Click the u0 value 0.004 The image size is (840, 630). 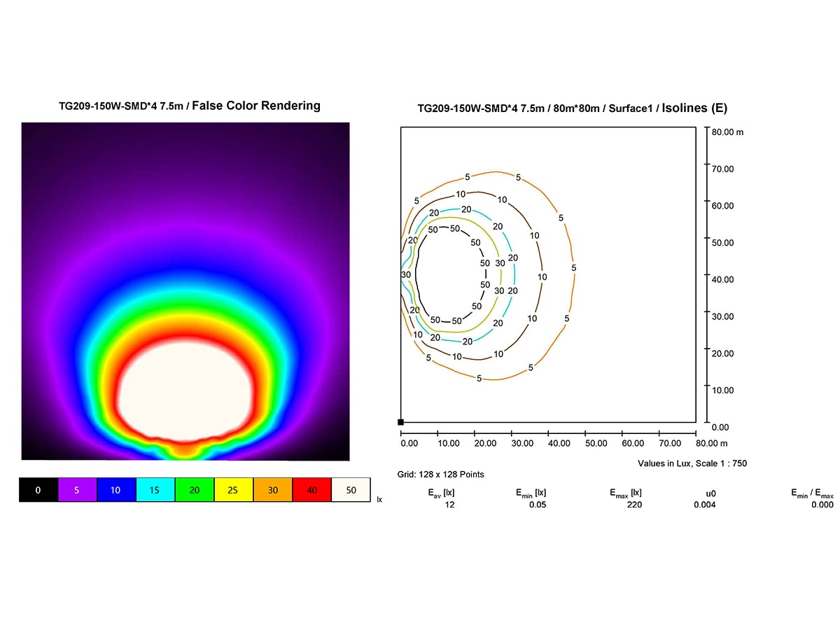(x=703, y=505)
